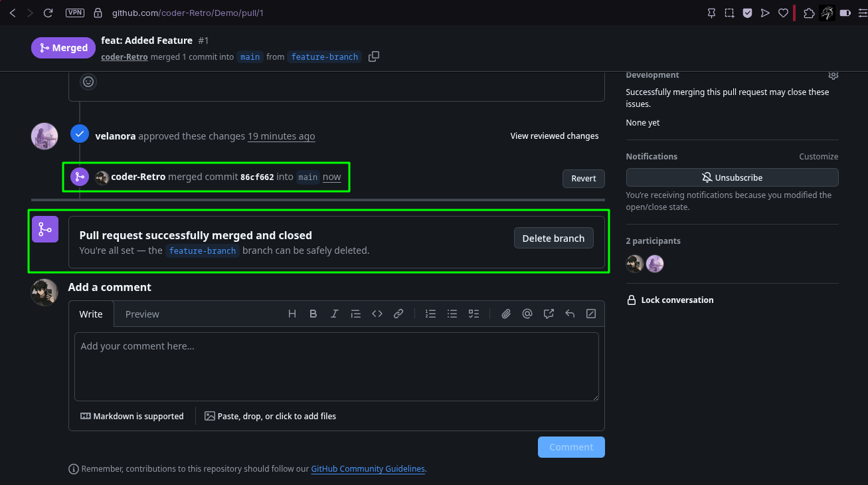Click the feature-branch label in header
The height and width of the screenshot is (485, 868).
pos(325,57)
